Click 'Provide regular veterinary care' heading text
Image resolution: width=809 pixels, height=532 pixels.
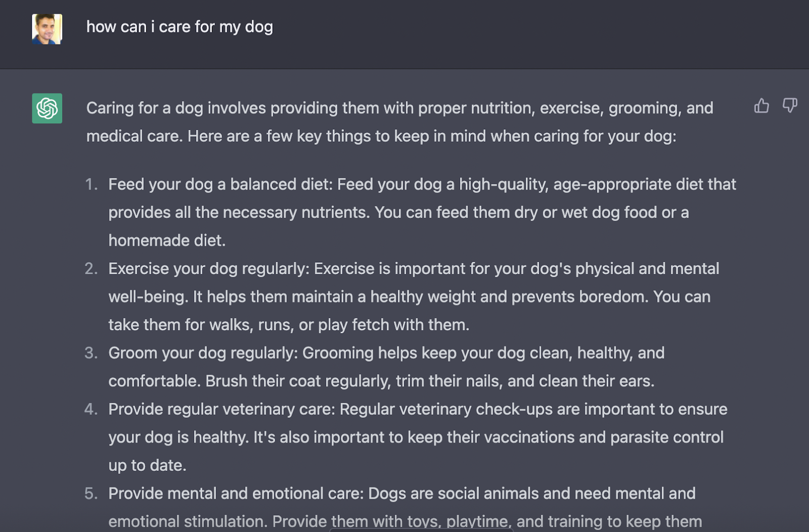[x=221, y=409]
